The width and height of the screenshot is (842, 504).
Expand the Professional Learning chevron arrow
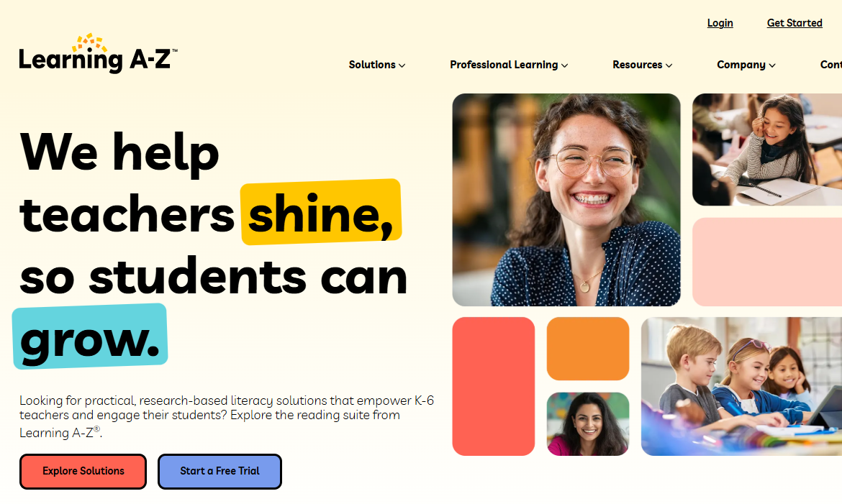pos(565,65)
